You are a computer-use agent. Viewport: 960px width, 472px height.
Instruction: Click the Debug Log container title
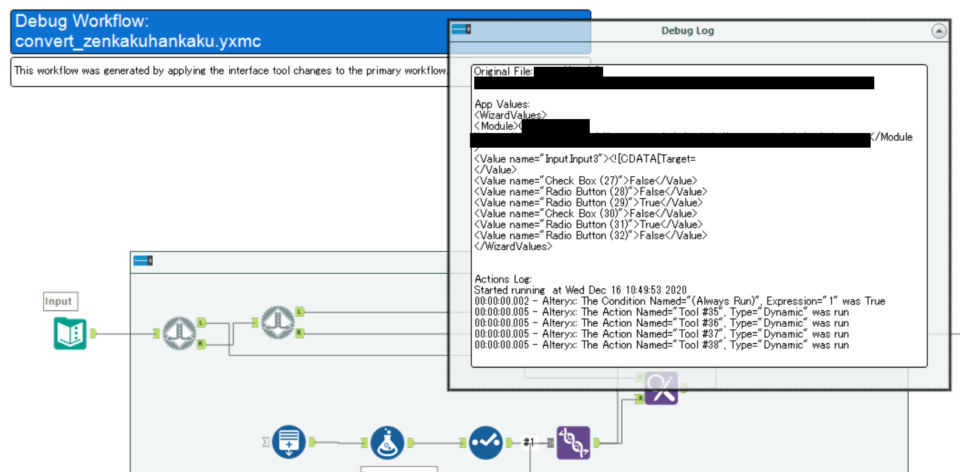(x=688, y=31)
